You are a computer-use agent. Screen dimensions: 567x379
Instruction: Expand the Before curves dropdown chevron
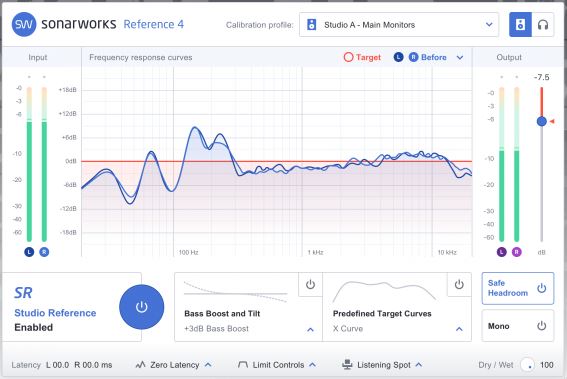pos(460,58)
